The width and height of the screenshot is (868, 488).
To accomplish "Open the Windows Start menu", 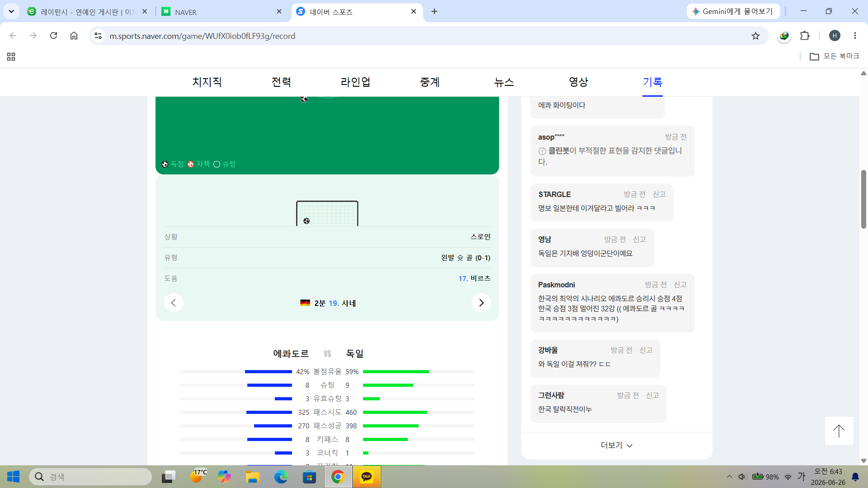I will coord(14,477).
